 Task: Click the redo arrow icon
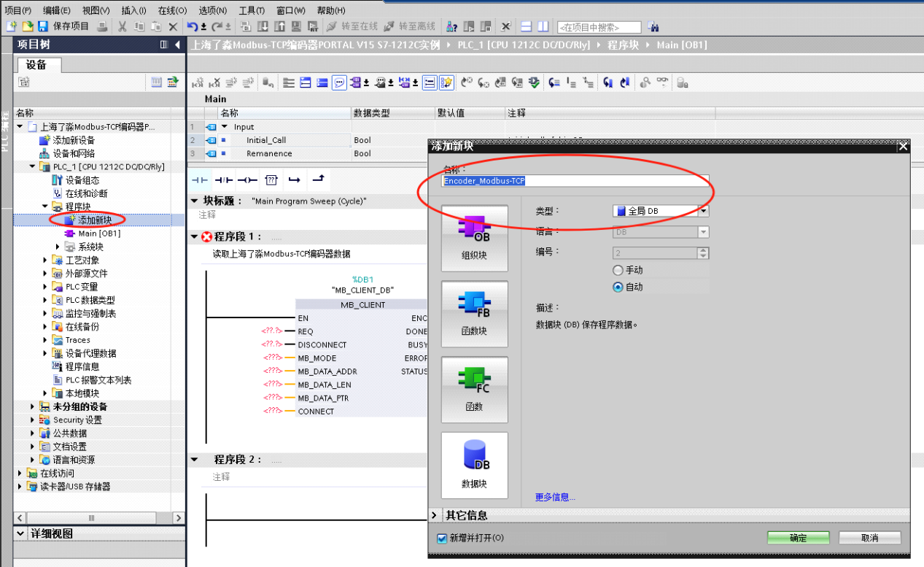(x=217, y=26)
